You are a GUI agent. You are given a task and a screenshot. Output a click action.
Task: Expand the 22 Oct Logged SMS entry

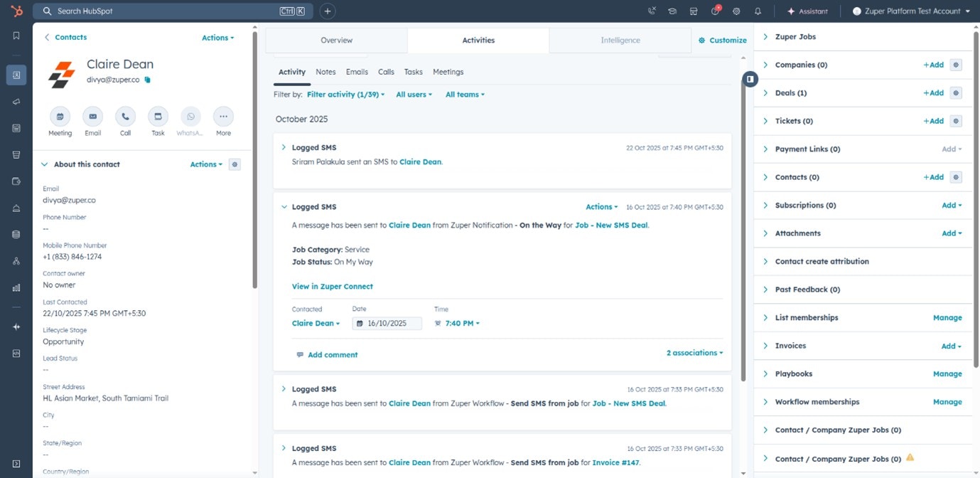click(x=284, y=147)
